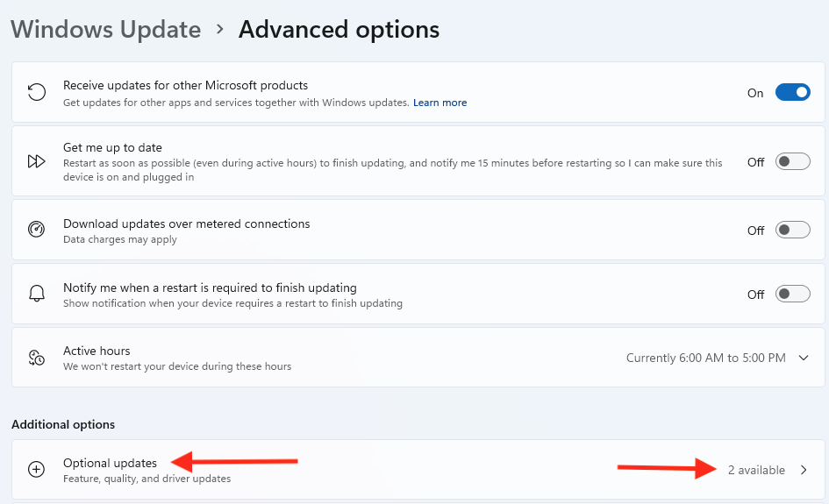Enable the Get me up to date toggle
Viewport: 829px width, 504px height.
click(792, 161)
